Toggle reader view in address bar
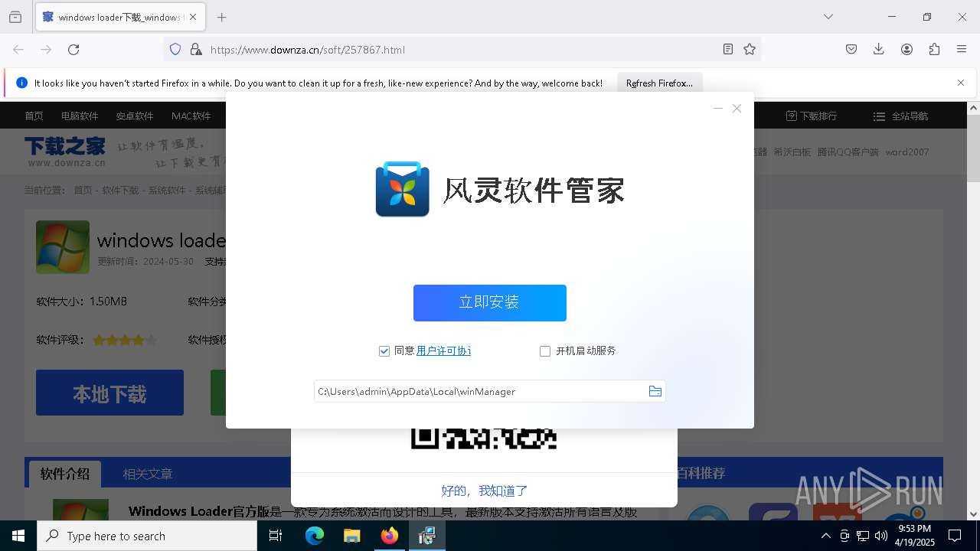Image resolution: width=980 pixels, height=551 pixels. click(x=728, y=49)
